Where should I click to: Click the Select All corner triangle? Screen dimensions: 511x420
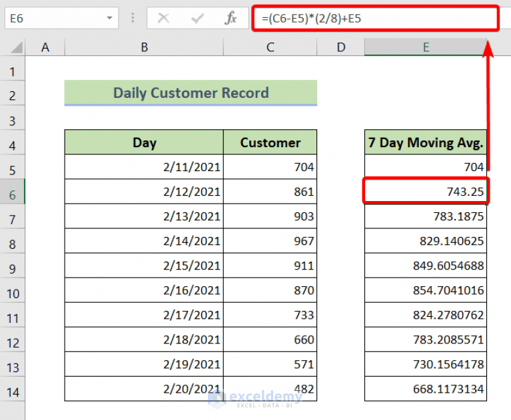17,47
